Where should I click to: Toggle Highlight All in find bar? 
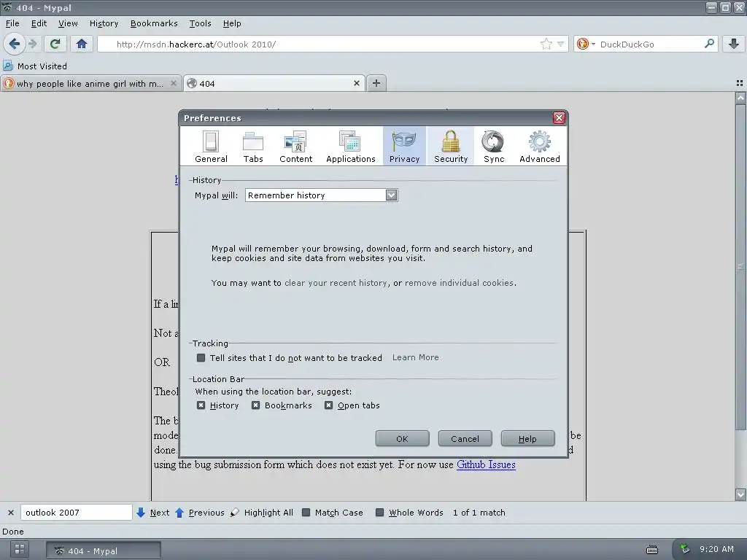click(262, 513)
